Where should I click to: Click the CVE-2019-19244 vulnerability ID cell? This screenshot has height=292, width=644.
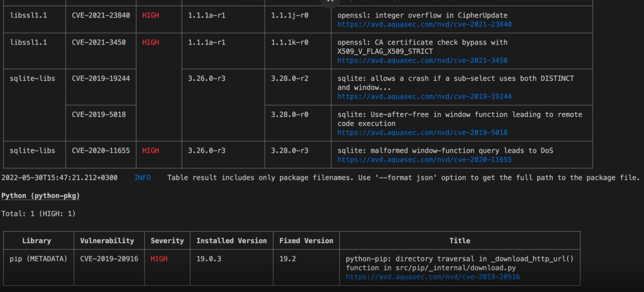(x=101, y=78)
